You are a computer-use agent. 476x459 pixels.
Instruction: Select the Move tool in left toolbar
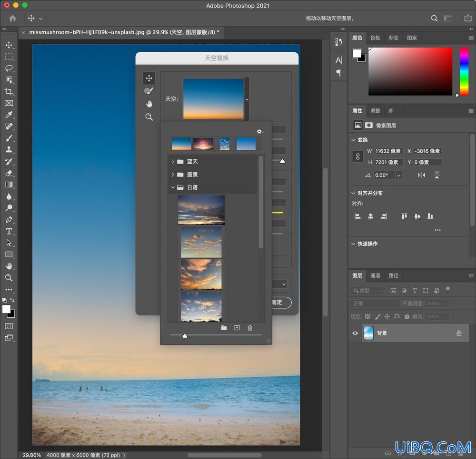coord(9,45)
